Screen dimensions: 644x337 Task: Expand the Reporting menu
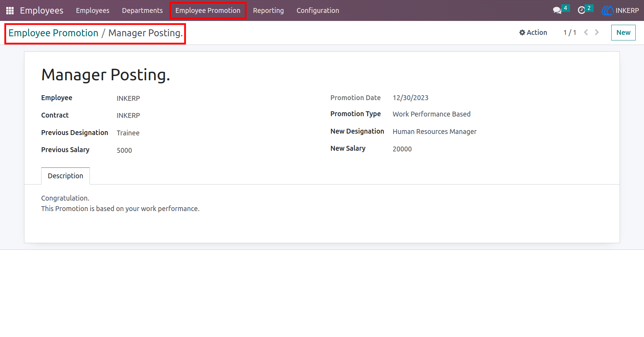click(x=268, y=10)
